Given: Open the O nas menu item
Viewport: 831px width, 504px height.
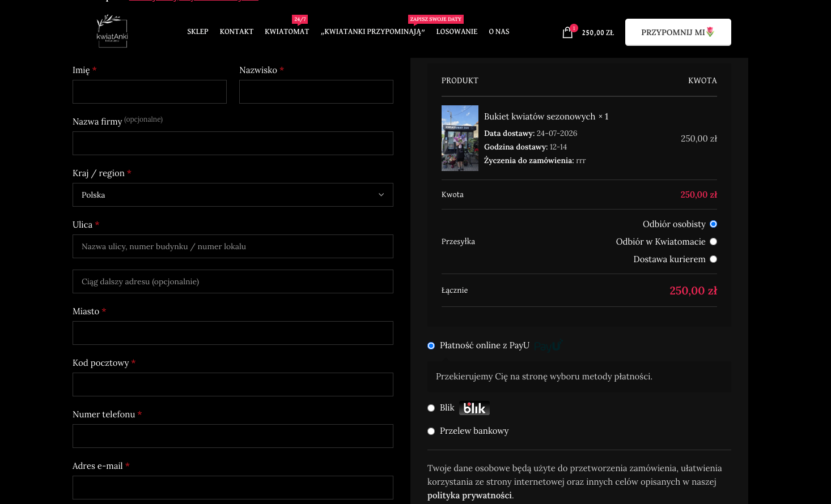Looking at the screenshot, I should [x=499, y=32].
